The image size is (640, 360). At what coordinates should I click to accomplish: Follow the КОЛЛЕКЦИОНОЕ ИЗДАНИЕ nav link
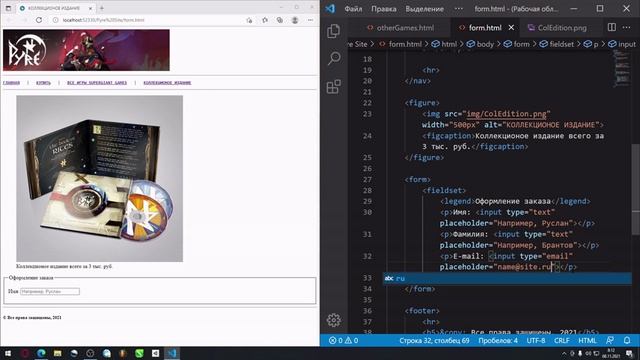167,82
